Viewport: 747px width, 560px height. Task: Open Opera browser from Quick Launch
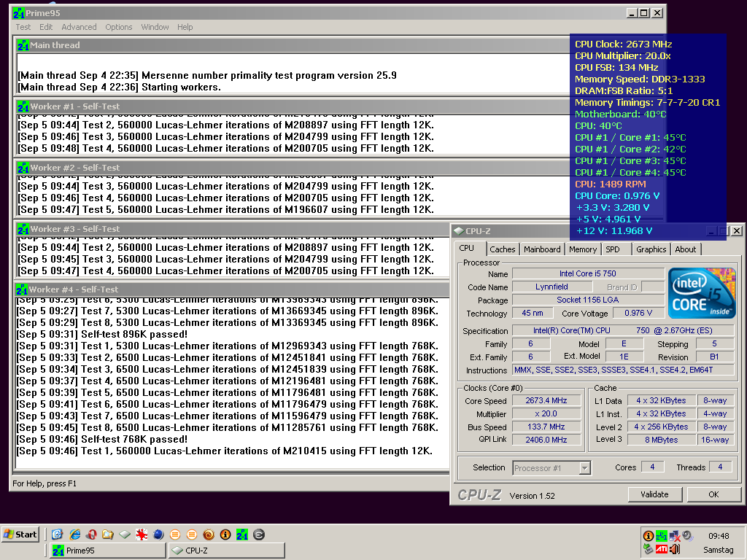91,534
